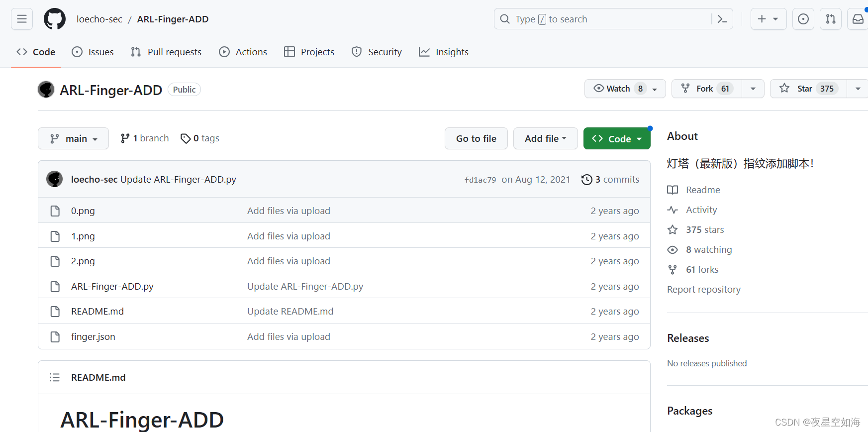
Task: Open the 2.png file
Action: 83,261
